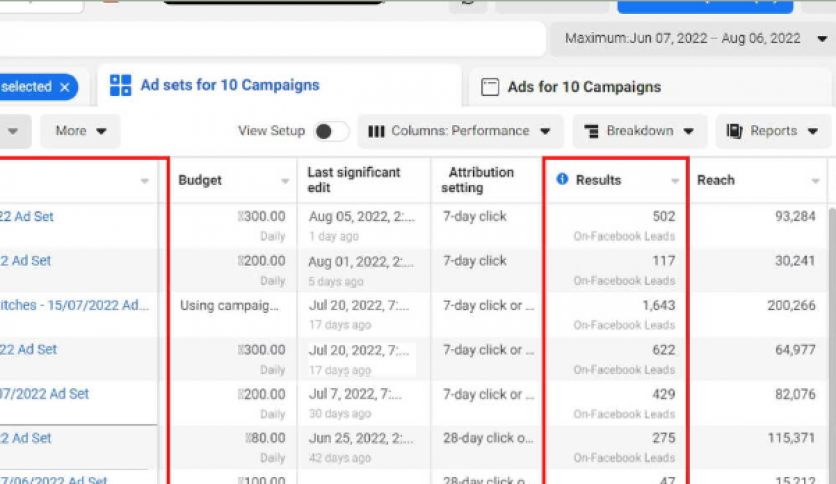The image size is (836, 484).
Task: Click the columns bars icon
Action: point(376,131)
